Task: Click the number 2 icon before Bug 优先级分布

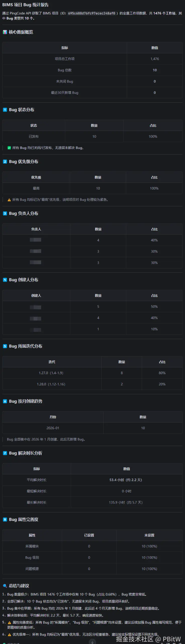Action: click(x=5, y=162)
